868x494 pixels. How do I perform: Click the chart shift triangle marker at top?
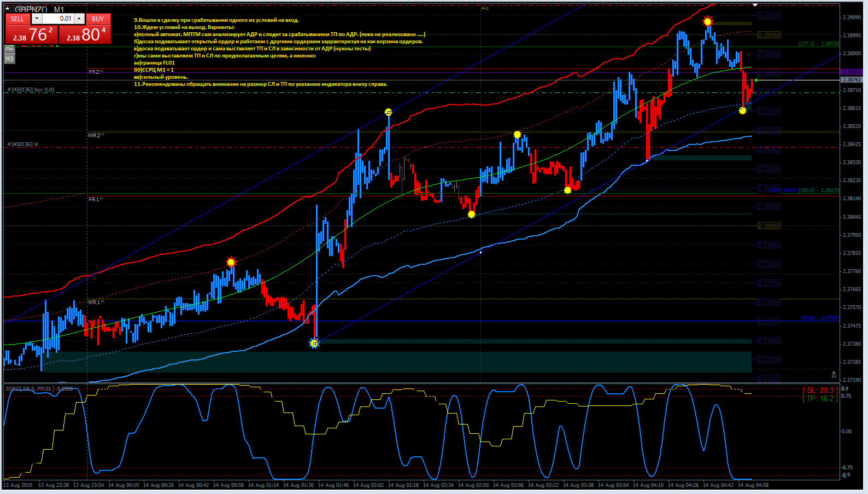click(x=755, y=5)
